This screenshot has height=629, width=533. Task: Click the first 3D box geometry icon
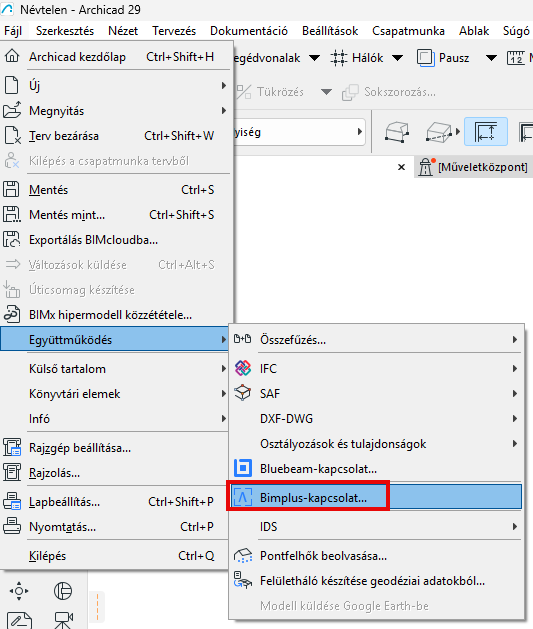[397, 132]
